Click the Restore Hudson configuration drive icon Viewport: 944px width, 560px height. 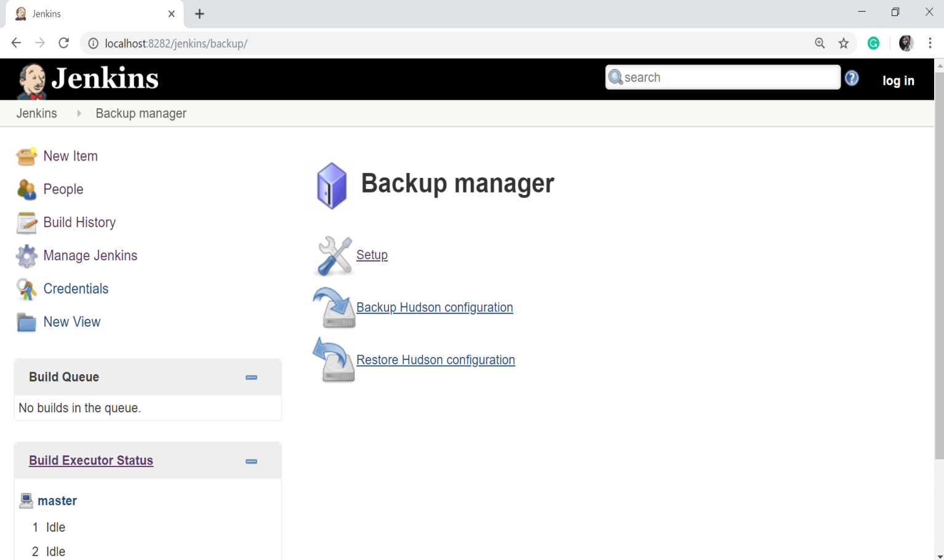point(334,360)
